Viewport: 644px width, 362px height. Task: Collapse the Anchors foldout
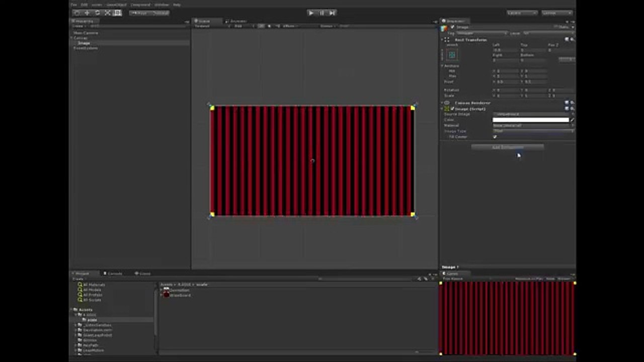[442, 66]
